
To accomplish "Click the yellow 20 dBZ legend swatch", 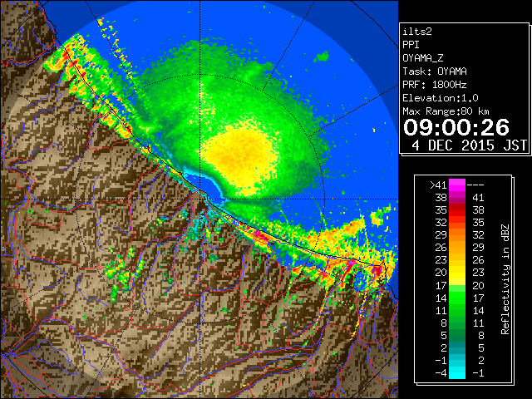I will pos(457,273).
